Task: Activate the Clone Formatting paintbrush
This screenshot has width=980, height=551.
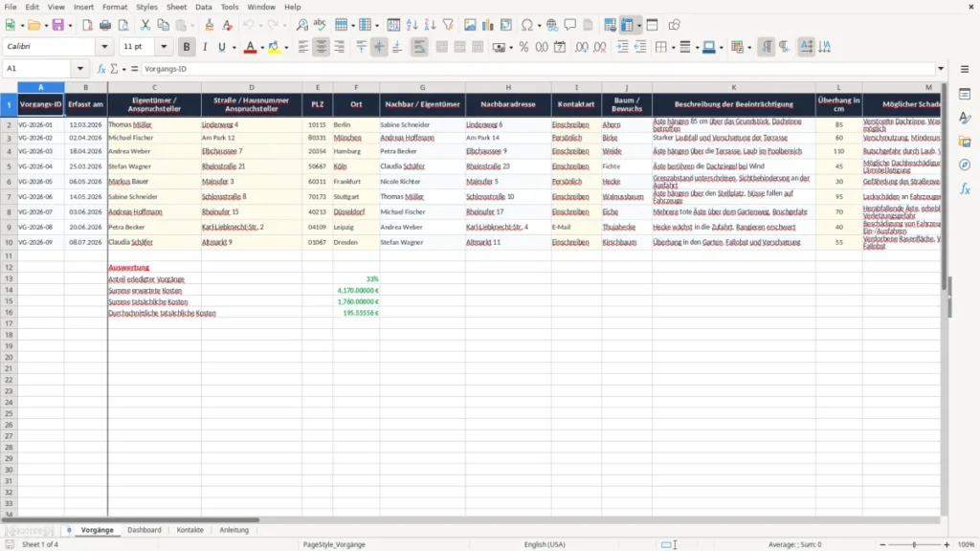Action: (210, 25)
